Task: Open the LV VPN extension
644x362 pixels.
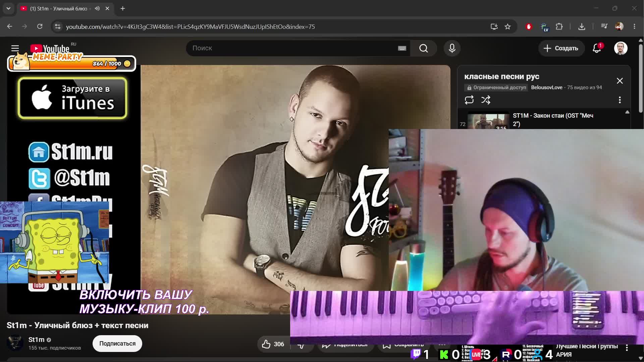Action: pos(544,27)
